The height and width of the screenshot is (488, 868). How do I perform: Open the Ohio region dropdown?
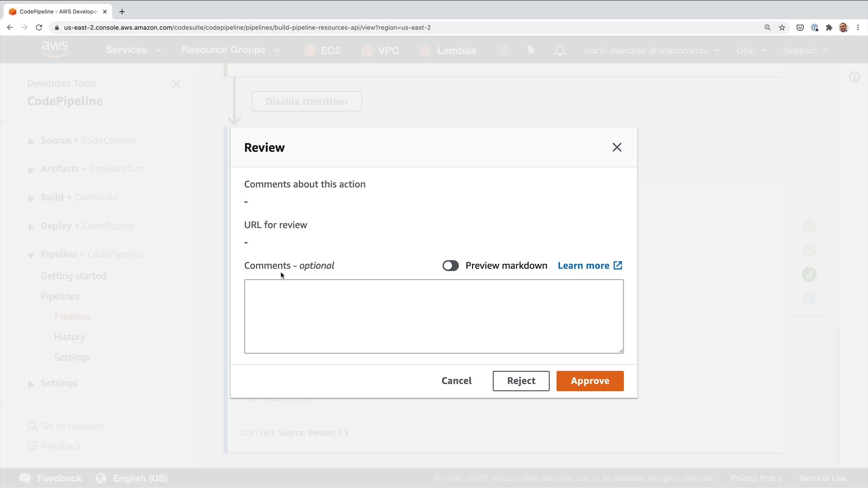pos(750,51)
